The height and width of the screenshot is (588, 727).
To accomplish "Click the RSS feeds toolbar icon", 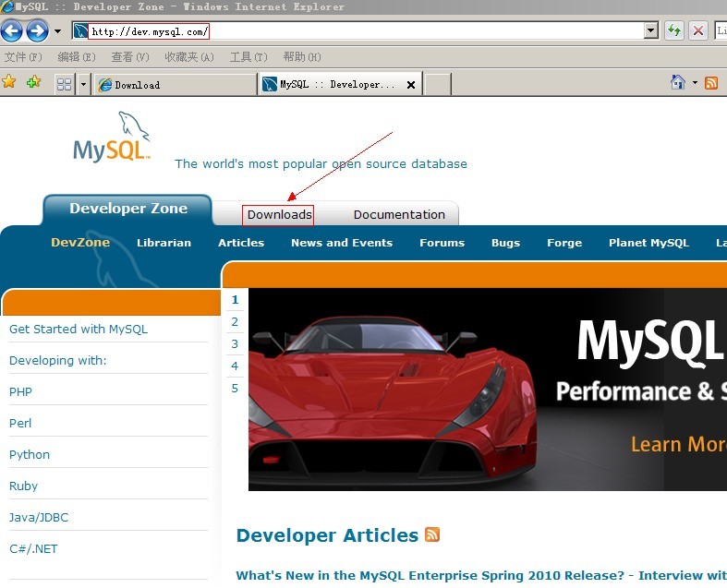I will click(x=711, y=83).
